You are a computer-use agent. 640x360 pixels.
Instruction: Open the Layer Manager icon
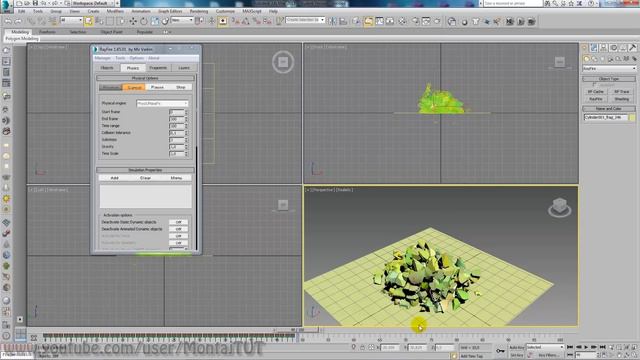356,21
